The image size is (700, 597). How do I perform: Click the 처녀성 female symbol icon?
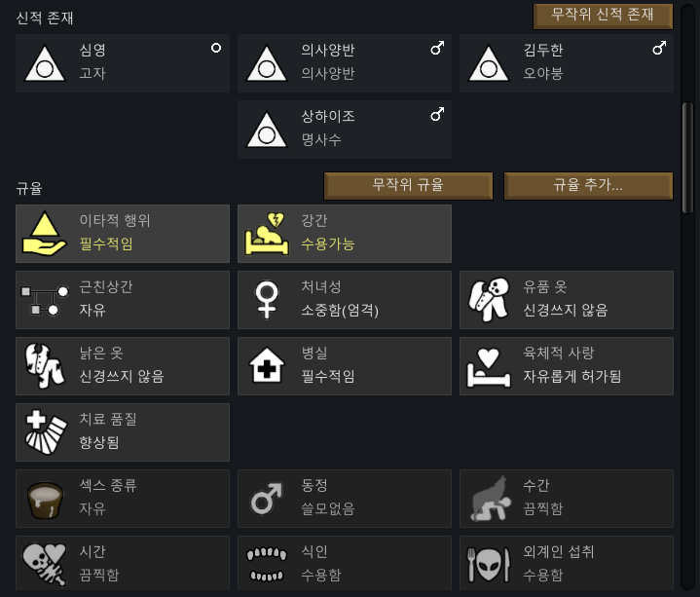point(266,300)
